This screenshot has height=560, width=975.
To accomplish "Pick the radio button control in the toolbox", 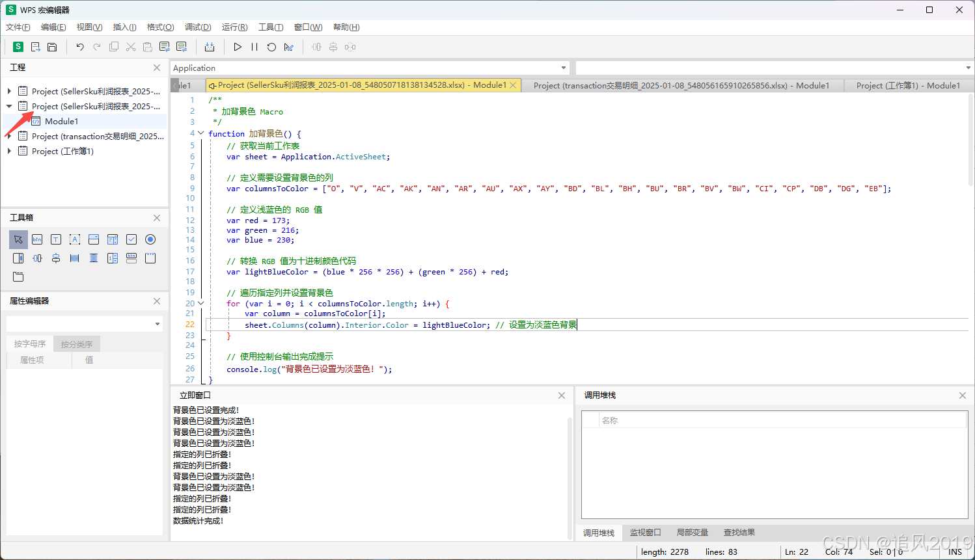I will click(x=150, y=239).
